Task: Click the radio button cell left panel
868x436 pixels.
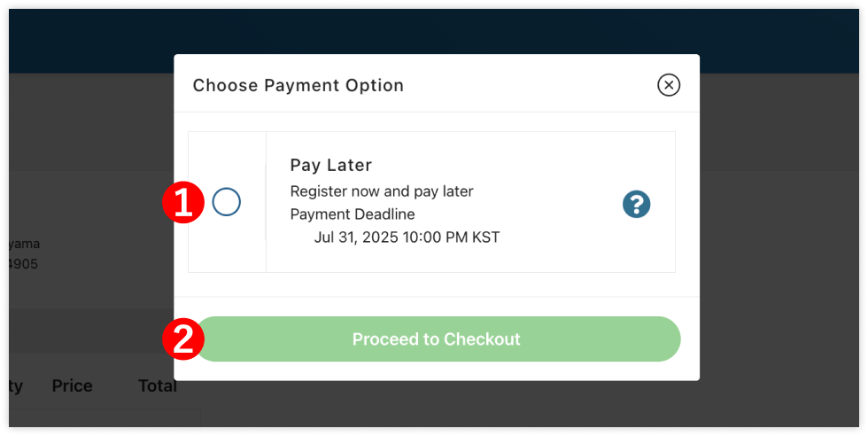Action: click(227, 202)
